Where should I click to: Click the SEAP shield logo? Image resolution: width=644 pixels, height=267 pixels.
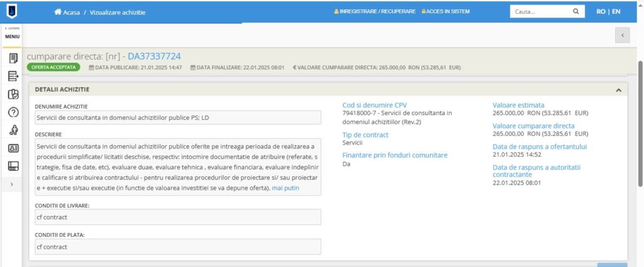[x=13, y=11]
